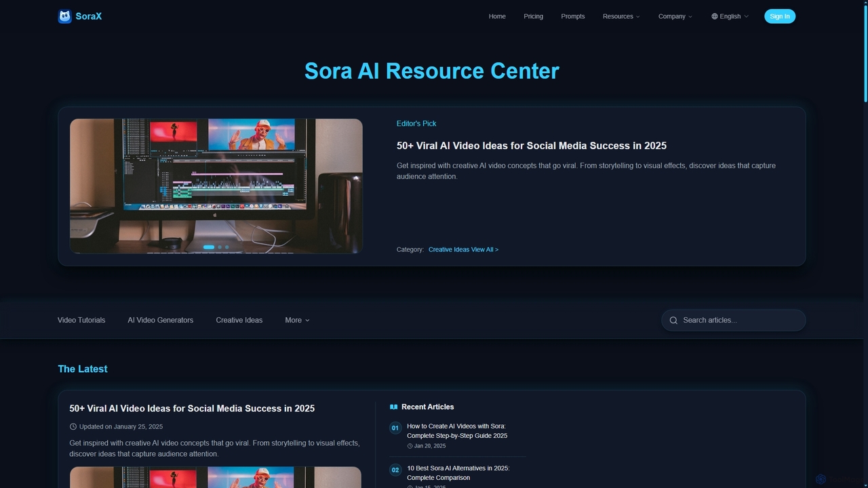
Task: Open recent article 02 on Sora AI Alternatives
Action: pos(458,473)
